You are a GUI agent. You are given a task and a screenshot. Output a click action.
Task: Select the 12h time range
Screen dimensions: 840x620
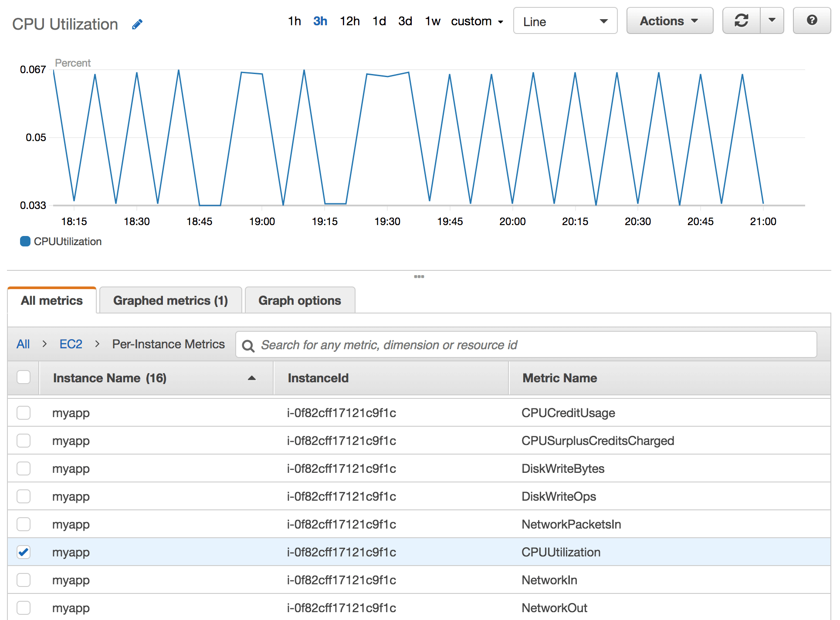coord(349,21)
